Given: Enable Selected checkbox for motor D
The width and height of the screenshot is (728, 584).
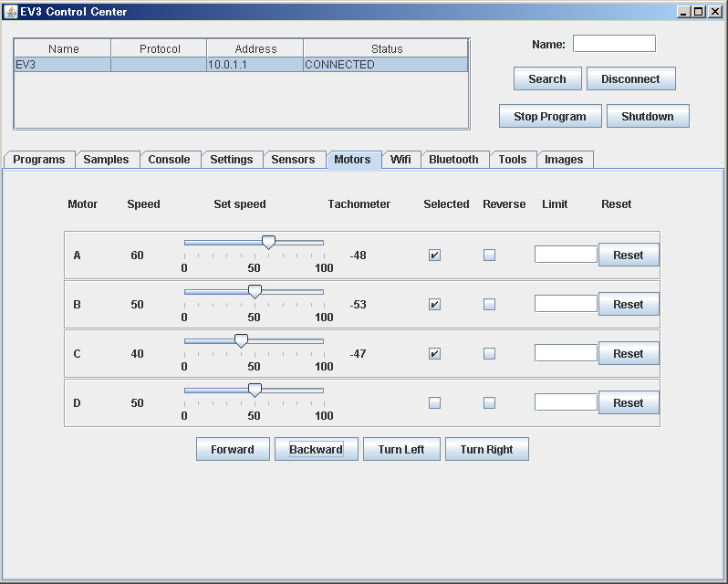Looking at the screenshot, I should [x=434, y=402].
